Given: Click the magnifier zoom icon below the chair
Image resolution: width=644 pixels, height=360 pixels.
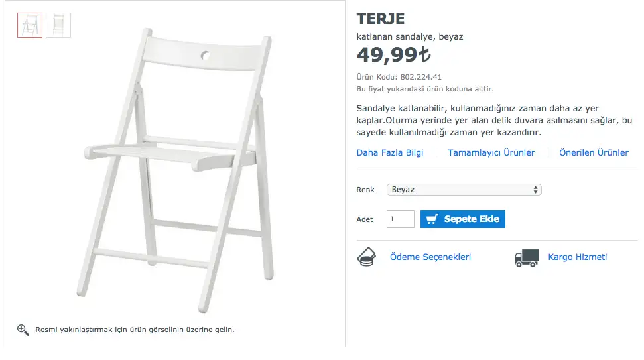Looking at the screenshot, I should pos(23,330).
